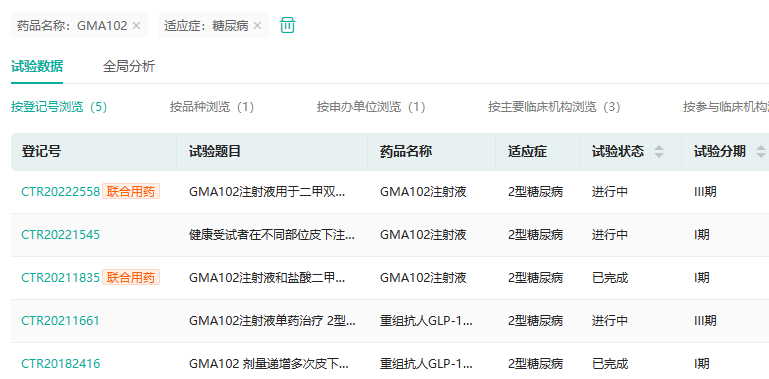Click III期 phase in CTR20222558 row

click(x=705, y=192)
